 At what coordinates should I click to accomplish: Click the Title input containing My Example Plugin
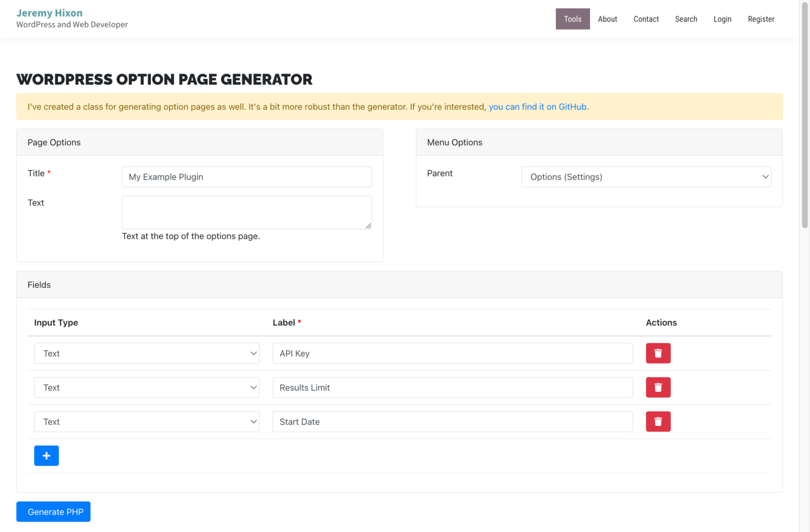pyautogui.click(x=246, y=177)
